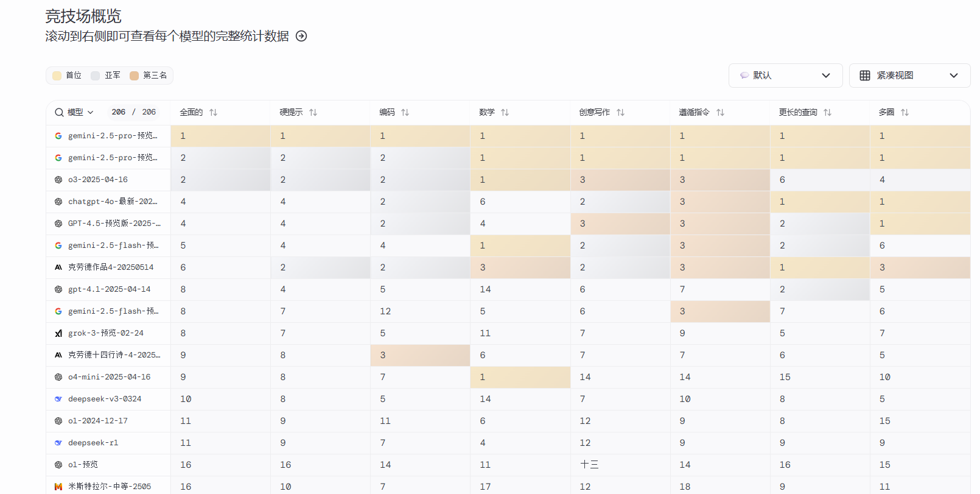This screenshot has width=980, height=494.
Task: Click Anthropic icon beside 克劳德作品4-20250514
Action: 58,267
